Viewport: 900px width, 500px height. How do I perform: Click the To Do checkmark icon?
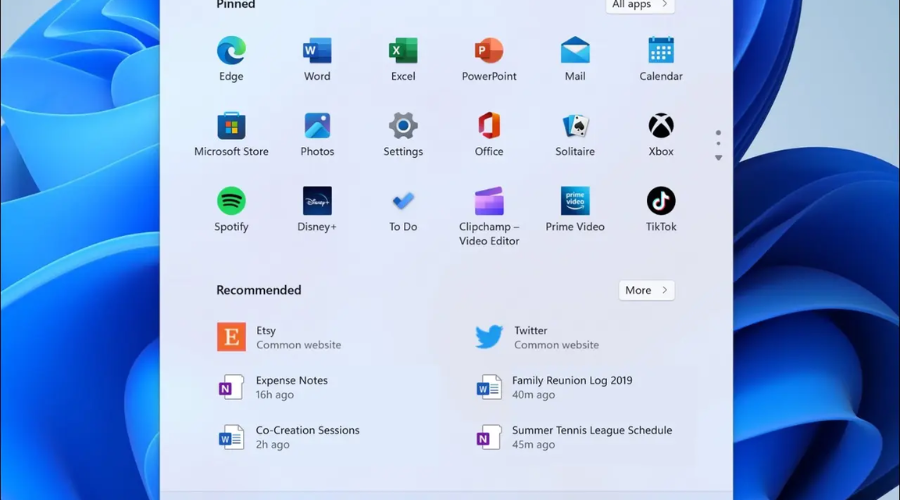click(403, 201)
